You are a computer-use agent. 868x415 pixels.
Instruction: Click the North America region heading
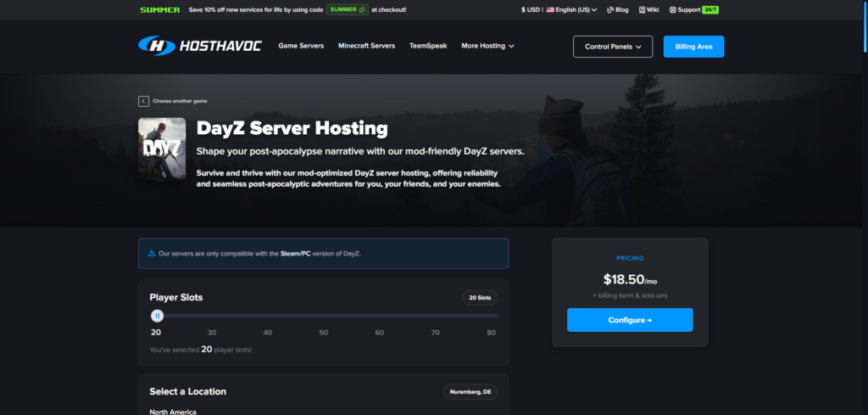tap(173, 412)
